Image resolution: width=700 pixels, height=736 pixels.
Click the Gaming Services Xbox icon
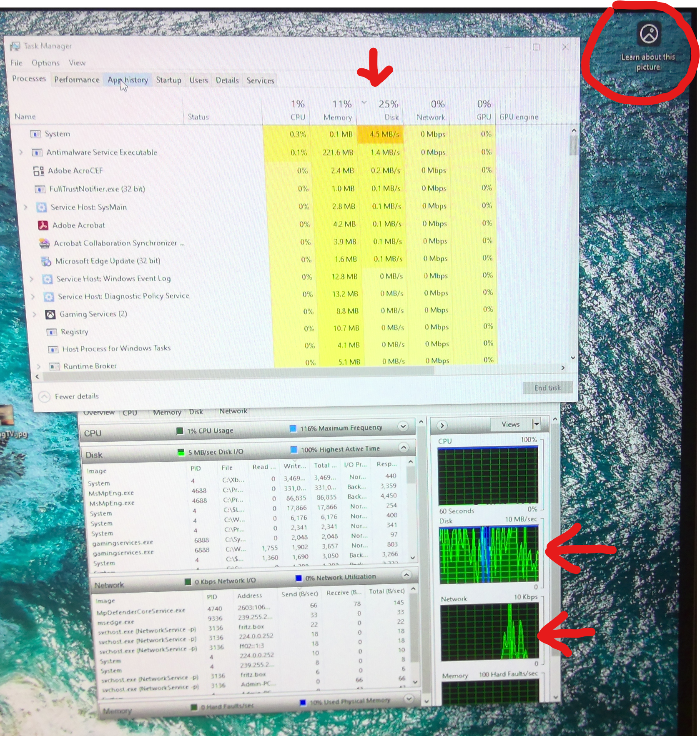(50, 314)
